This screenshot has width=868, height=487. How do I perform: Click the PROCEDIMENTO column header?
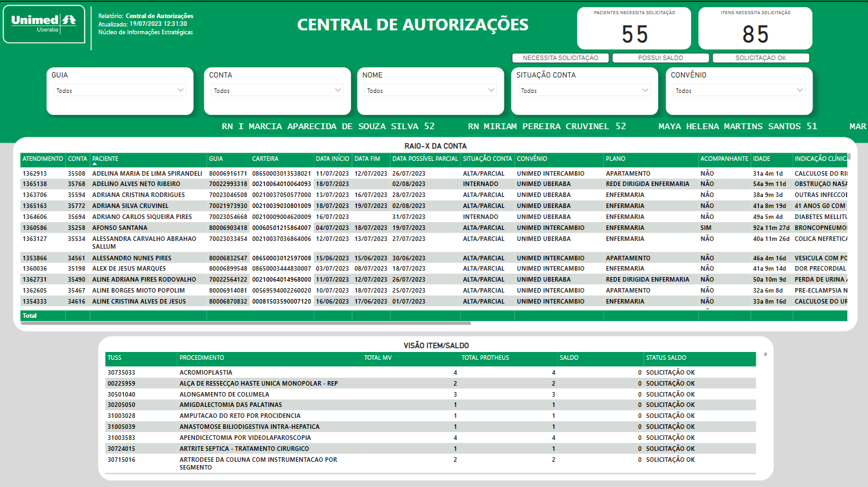click(202, 358)
